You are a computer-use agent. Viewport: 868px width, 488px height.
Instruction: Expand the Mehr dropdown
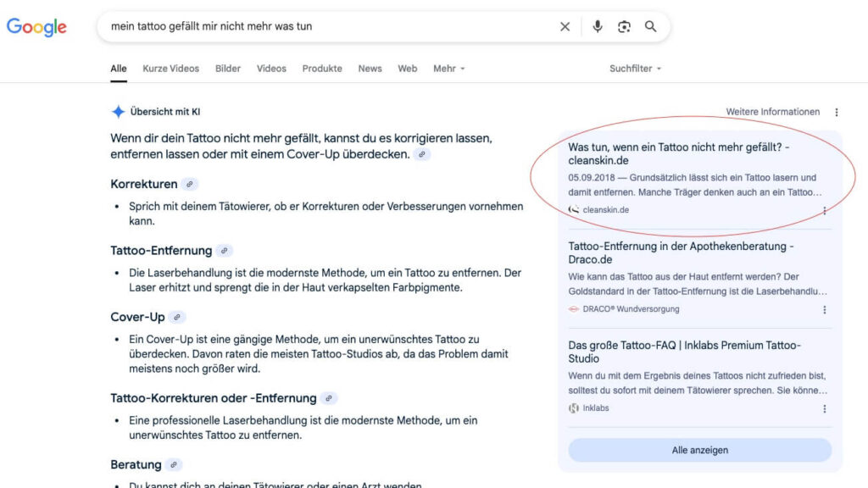449,69
